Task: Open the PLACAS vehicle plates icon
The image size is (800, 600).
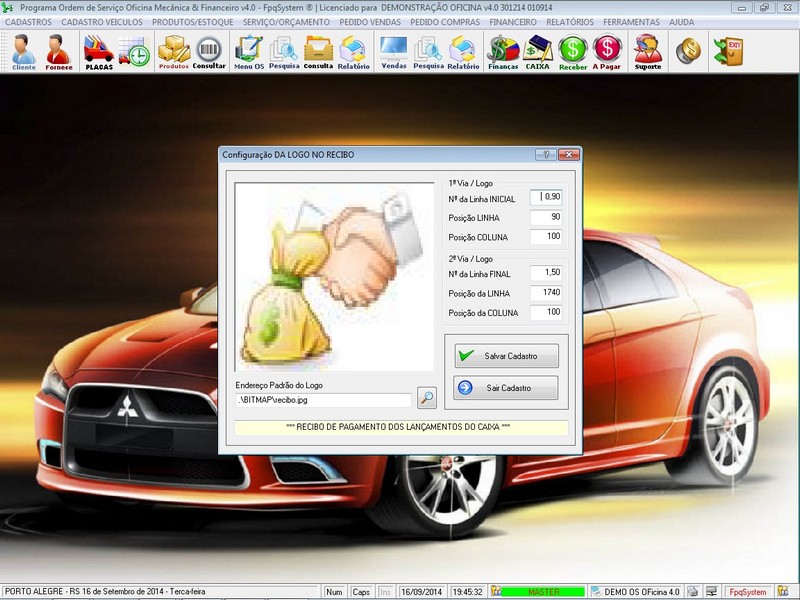Action: (x=99, y=52)
